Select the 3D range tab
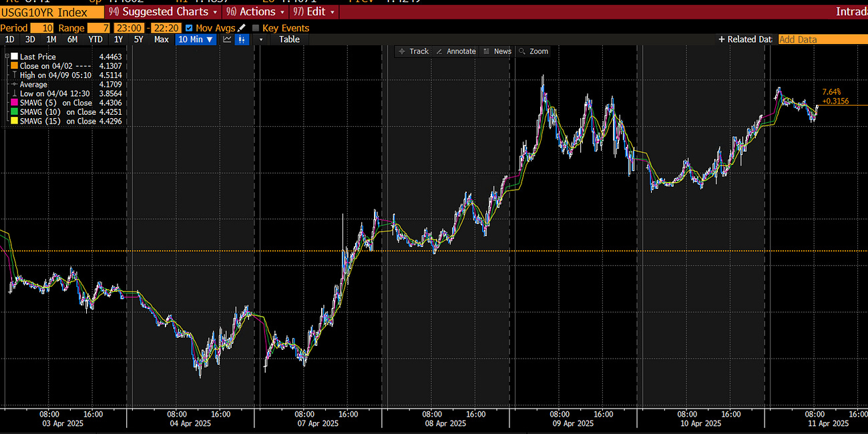This screenshot has height=434, width=868. click(30, 39)
